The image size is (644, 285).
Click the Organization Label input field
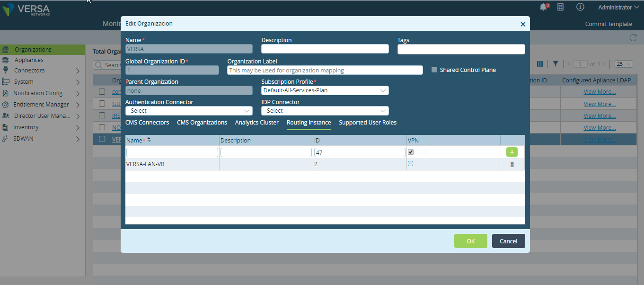pos(325,70)
